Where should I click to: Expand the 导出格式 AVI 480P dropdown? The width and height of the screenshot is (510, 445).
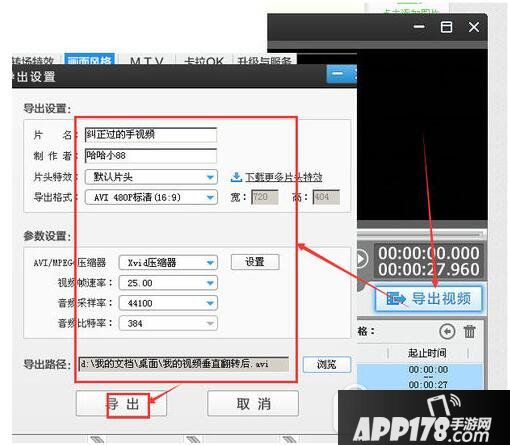point(151,197)
